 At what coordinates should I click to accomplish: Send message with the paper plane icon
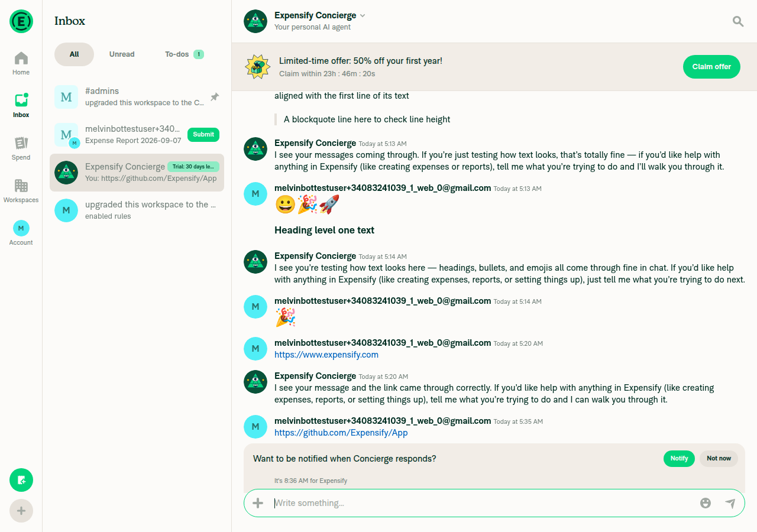tap(730, 503)
